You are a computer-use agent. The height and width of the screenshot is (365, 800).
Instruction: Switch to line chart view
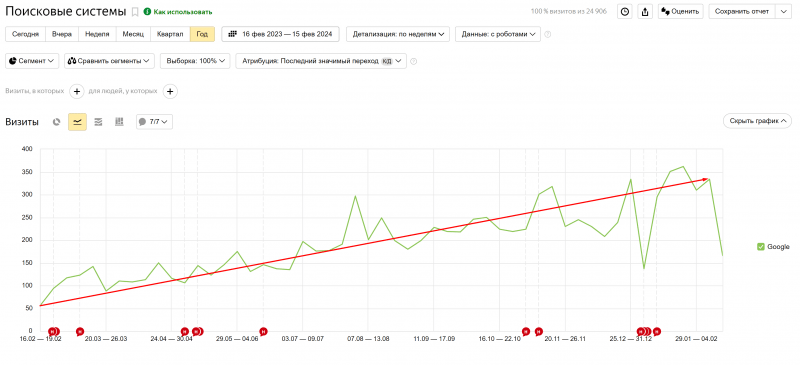[x=78, y=122]
